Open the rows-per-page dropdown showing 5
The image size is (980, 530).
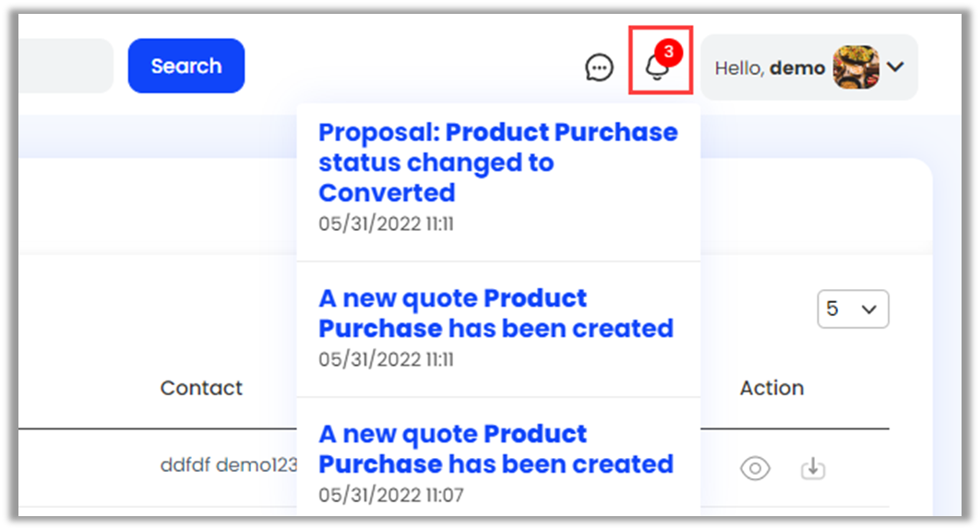point(853,309)
